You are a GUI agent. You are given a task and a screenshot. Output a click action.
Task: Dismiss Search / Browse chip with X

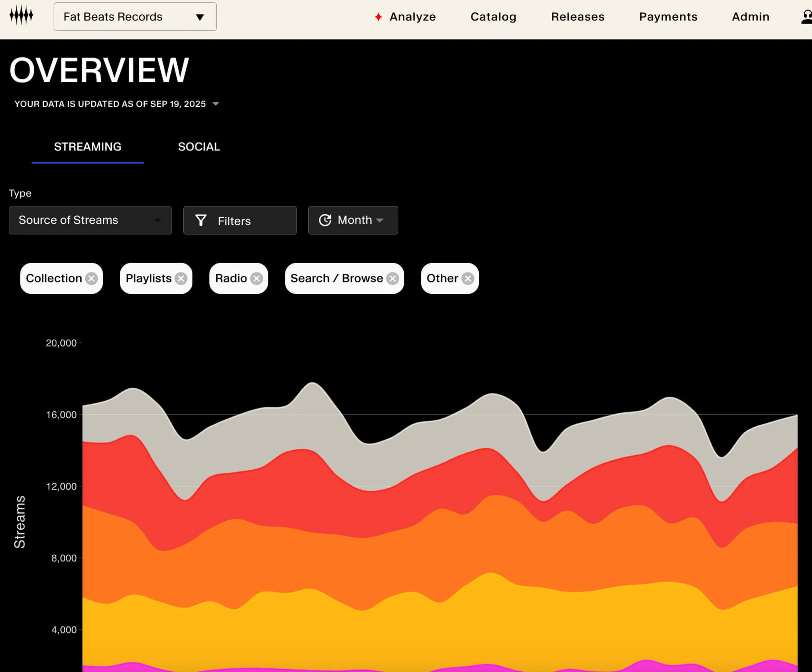[x=393, y=278]
